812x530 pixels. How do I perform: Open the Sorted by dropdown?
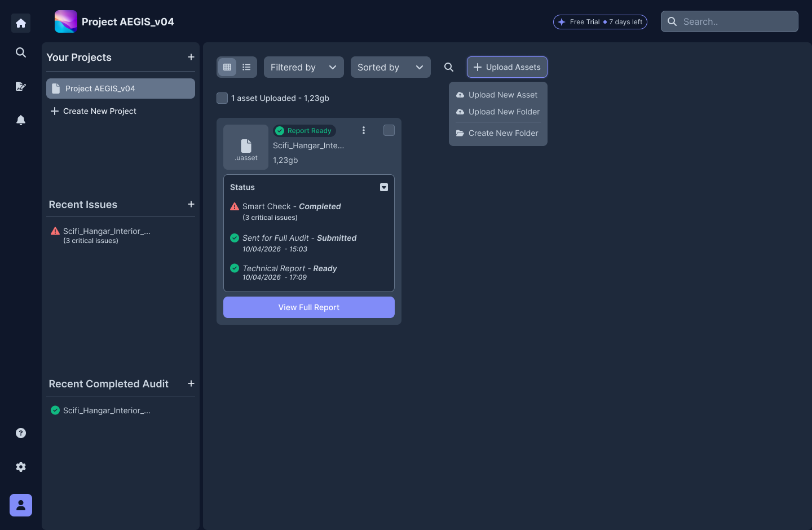[x=391, y=67]
